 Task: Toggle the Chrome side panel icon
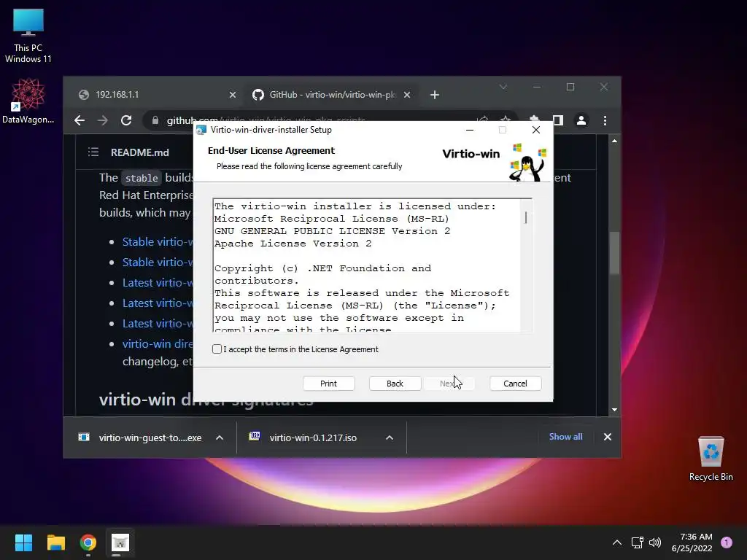click(x=558, y=120)
